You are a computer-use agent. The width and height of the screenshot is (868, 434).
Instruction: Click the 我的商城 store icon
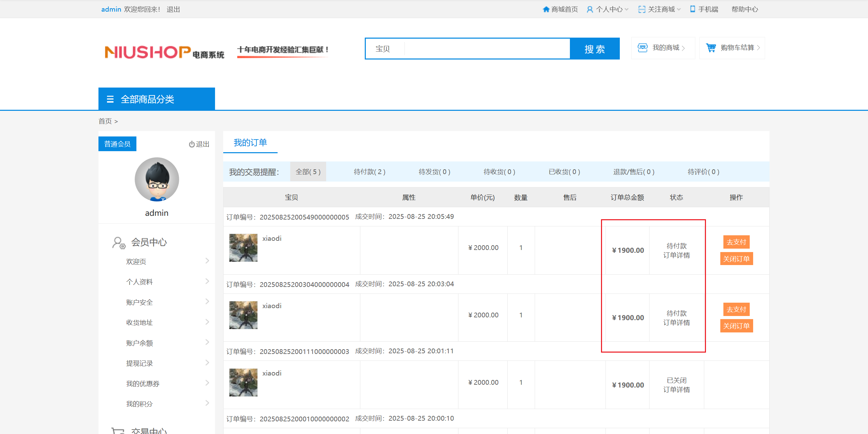[x=643, y=48]
